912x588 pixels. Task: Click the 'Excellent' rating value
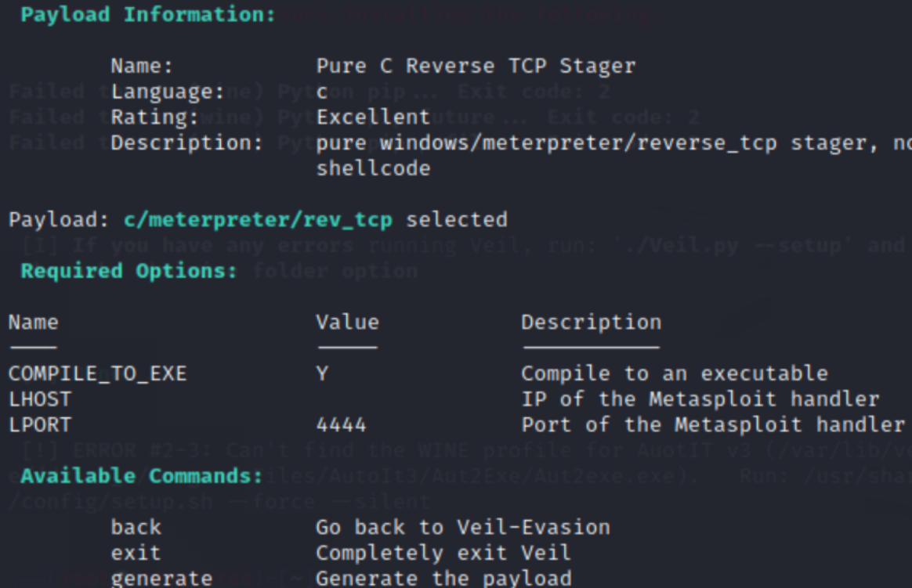pyautogui.click(x=373, y=117)
